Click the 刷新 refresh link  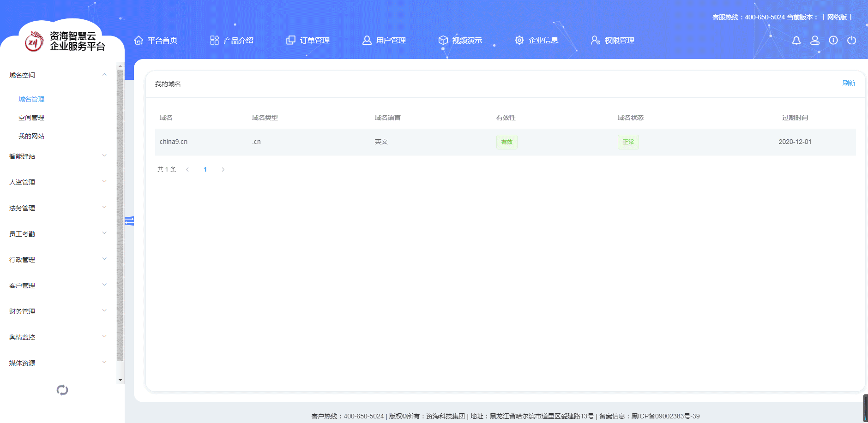(849, 83)
